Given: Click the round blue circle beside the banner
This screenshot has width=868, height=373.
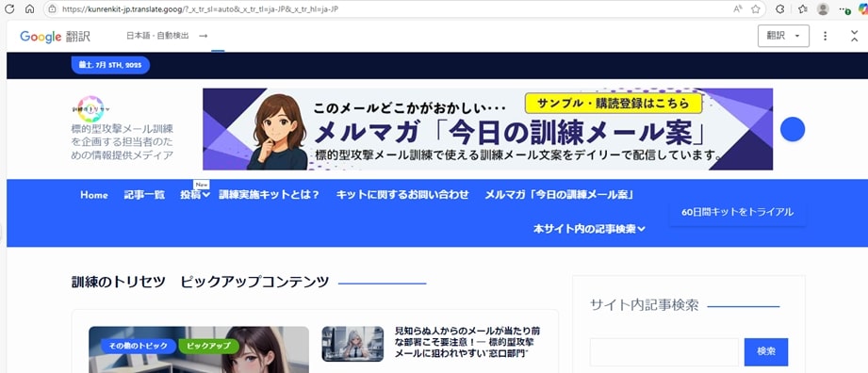Looking at the screenshot, I should point(793,129).
